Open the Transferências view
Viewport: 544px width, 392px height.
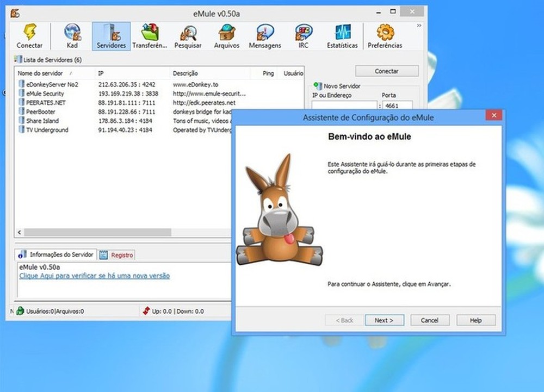pyautogui.click(x=149, y=34)
